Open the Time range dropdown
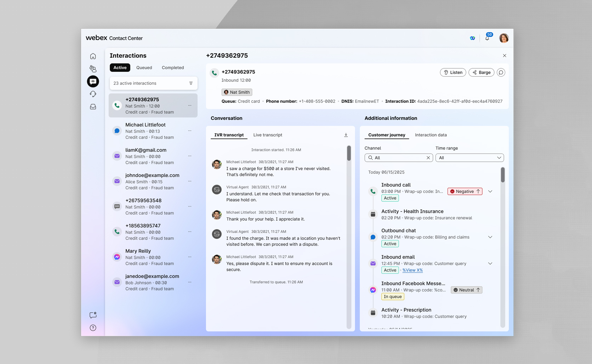592x364 pixels. click(x=469, y=158)
